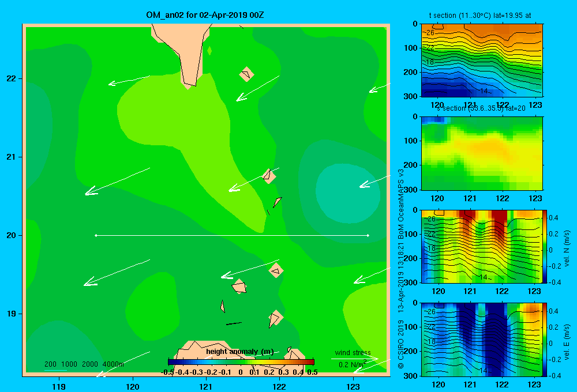Image resolution: width=577 pixels, height=392 pixels.
Task: Click the map title "OM_an02 for 02-Apr-2019 00Z"
Action: pyautogui.click(x=205, y=15)
